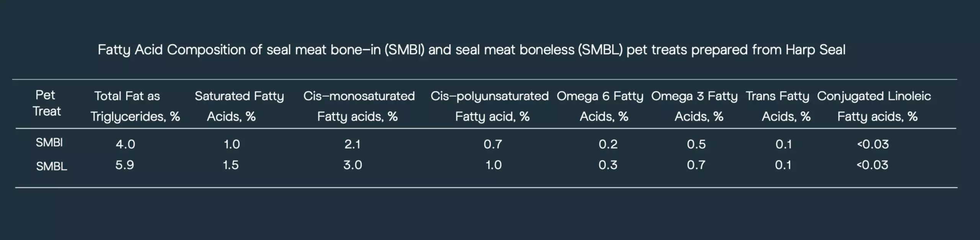This screenshot has height=240, width=980.
Task: Select the Omega 3 Fatty Acids header
Action: [x=694, y=106]
